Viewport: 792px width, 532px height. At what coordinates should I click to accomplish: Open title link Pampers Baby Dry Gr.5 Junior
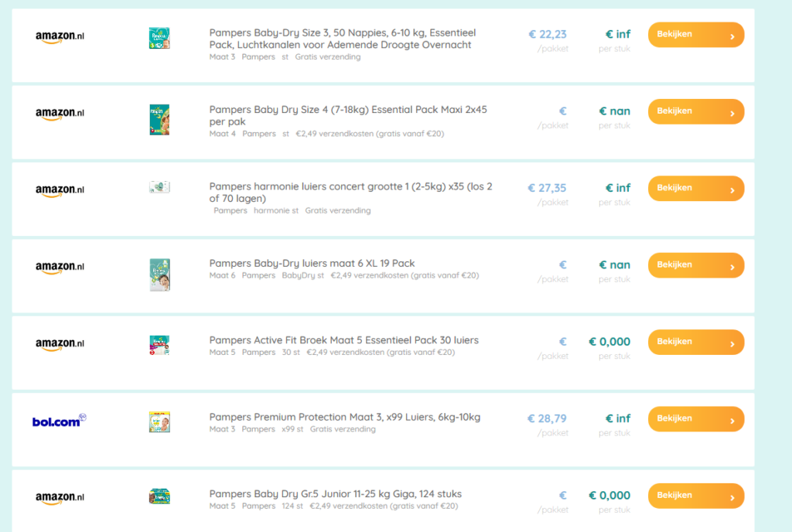coord(335,494)
